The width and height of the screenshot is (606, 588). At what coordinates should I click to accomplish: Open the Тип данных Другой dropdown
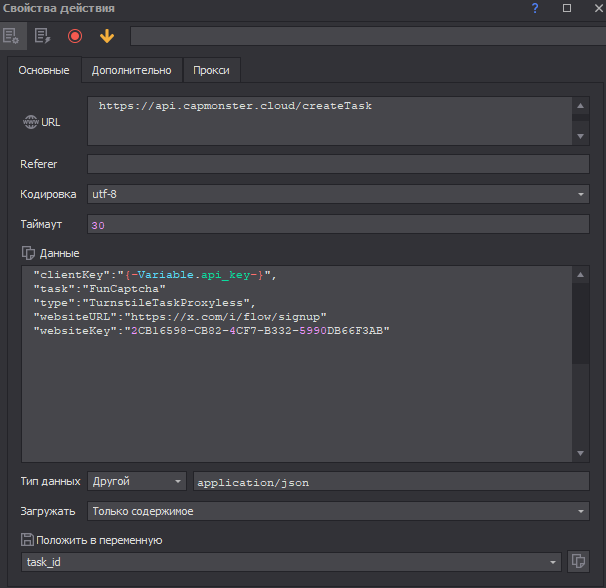point(137,482)
